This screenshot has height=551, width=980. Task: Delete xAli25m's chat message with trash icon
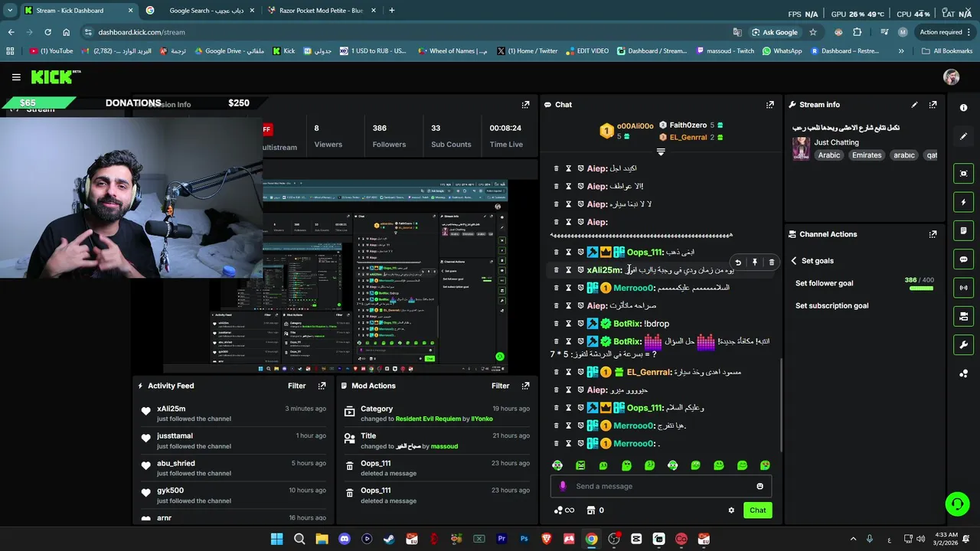pos(771,262)
